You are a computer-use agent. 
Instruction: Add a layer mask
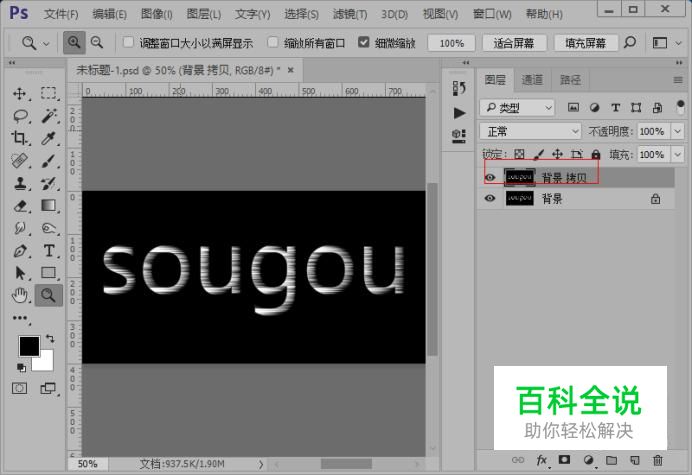tap(564, 460)
